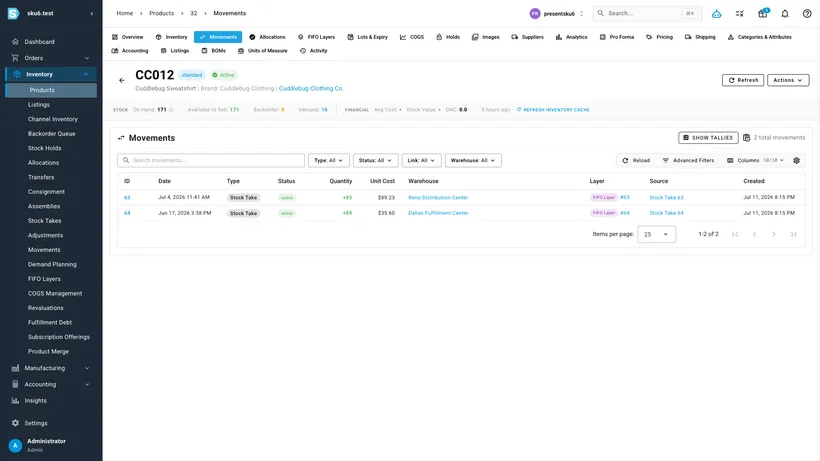Click the gift box icon in top bar
Screen dimensions: 820x461
coord(762,14)
